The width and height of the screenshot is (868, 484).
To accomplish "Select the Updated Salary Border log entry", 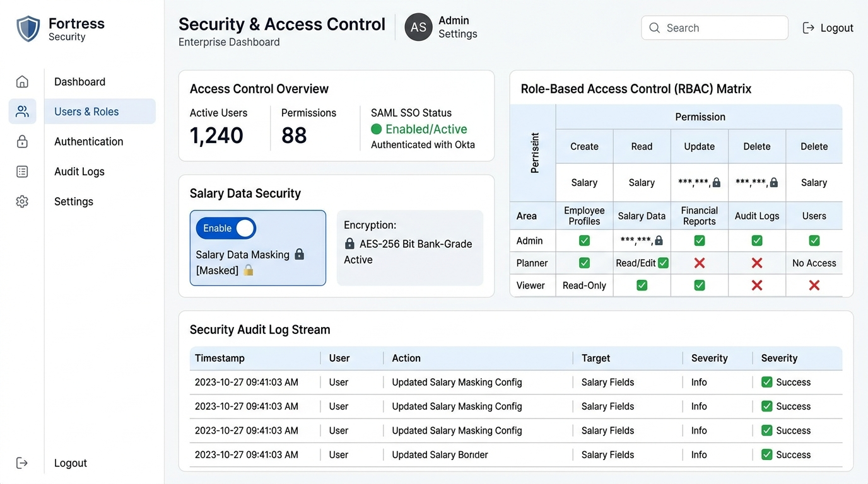I will tap(516, 454).
